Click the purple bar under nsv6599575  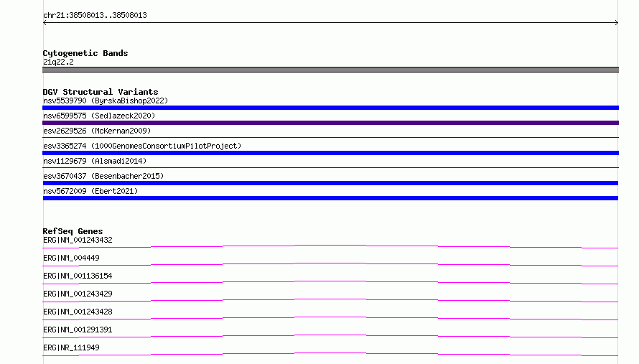330,123
